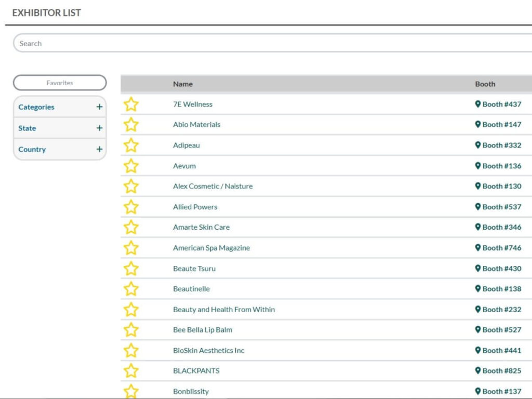The height and width of the screenshot is (399, 532).
Task: Click the Booth #147 text
Action: point(502,125)
